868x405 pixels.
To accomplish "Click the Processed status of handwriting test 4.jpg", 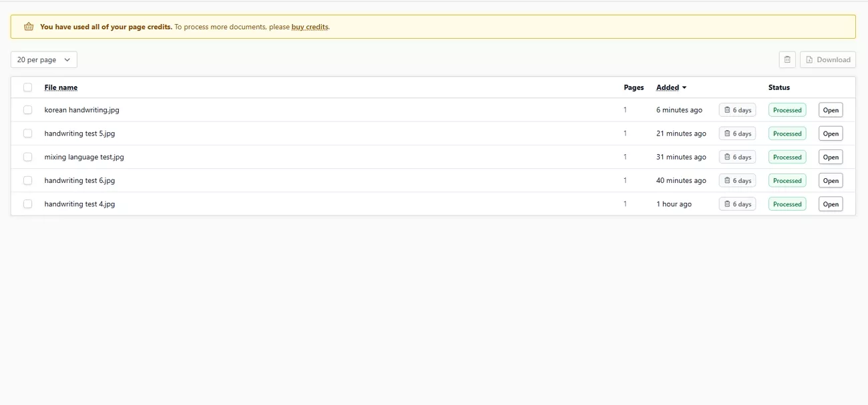I will coord(787,204).
